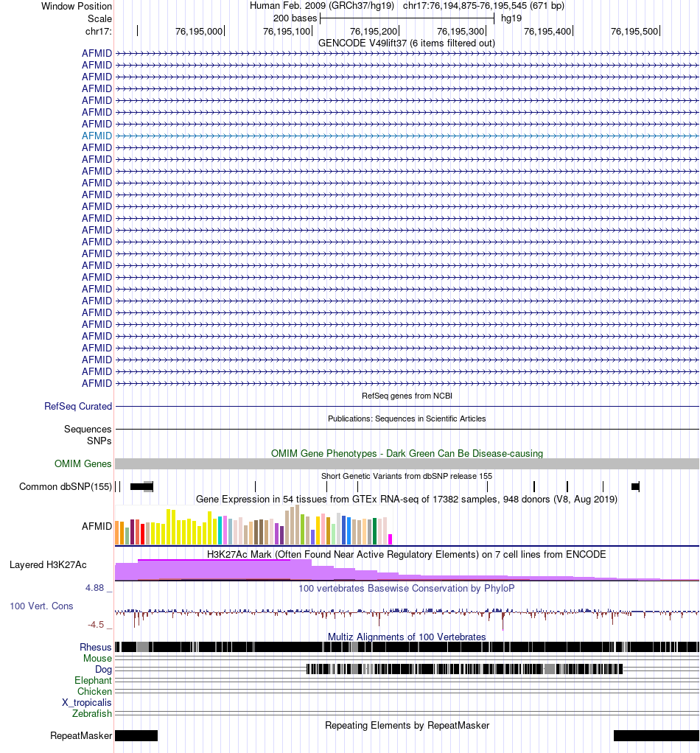Image resolution: width=700 pixels, height=753 pixels.
Task: Click the magenta last bar in GTEx chart
Action: click(x=391, y=539)
